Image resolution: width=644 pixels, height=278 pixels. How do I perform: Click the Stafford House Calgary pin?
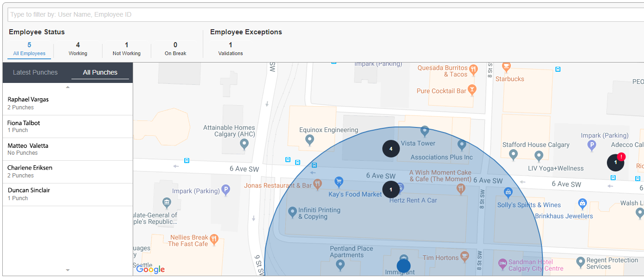[x=513, y=154]
